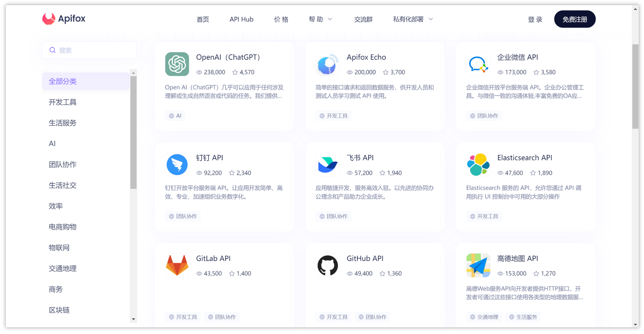Open the 私有化部署 dropdown
This screenshot has height=334, width=644.
point(412,19)
